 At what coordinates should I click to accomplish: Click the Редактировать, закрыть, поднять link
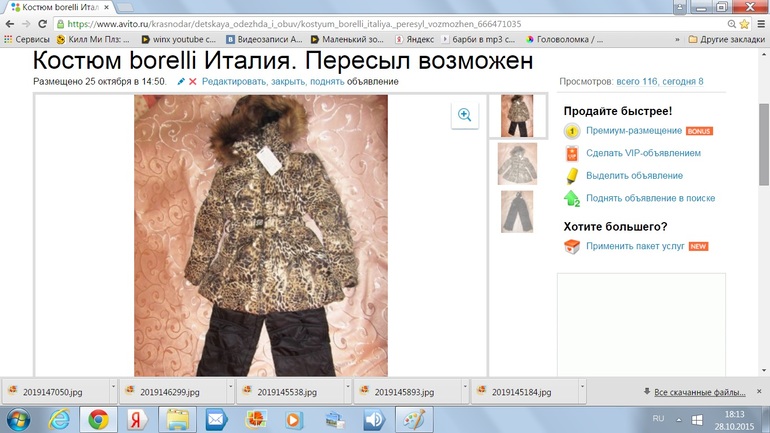[x=272, y=81]
